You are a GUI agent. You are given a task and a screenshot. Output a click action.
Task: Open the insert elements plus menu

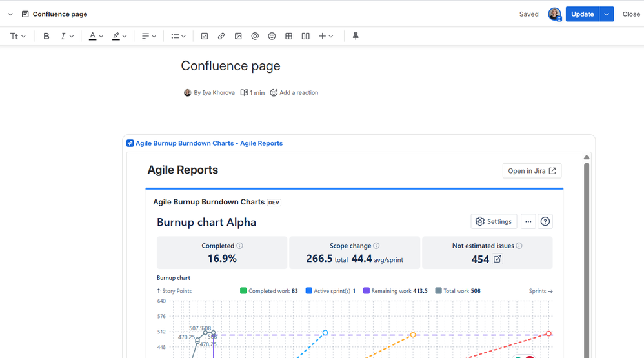[x=326, y=36]
